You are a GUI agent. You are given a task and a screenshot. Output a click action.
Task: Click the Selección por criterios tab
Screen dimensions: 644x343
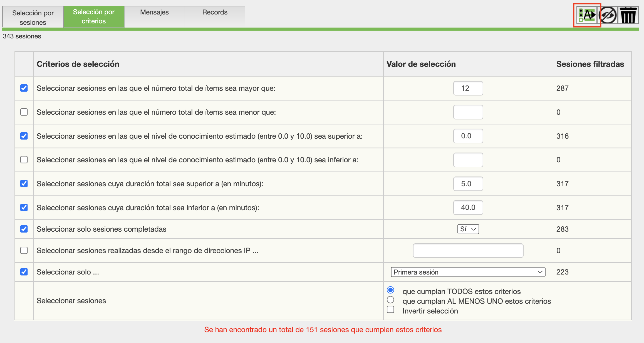94,17
